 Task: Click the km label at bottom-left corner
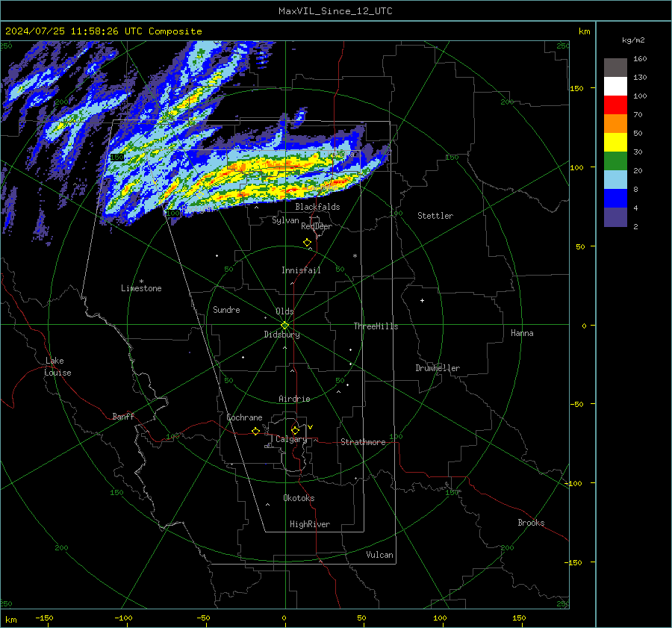(11, 620)
